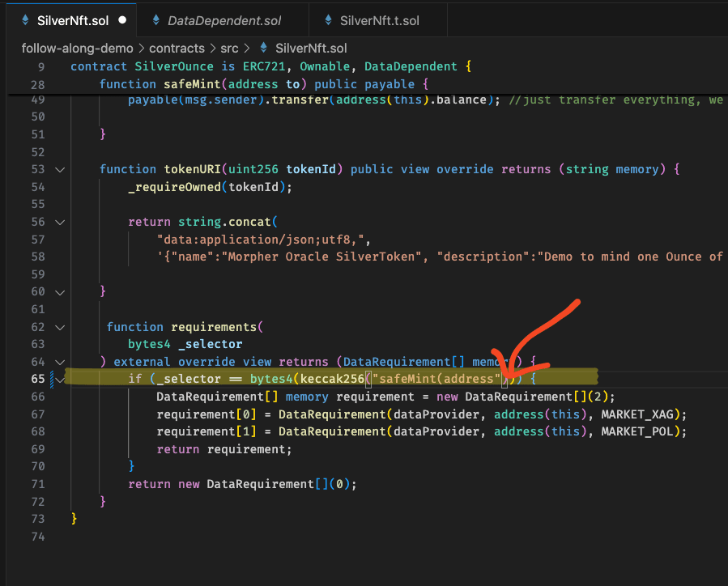Viewport: 728px width, 586px height.
Task: Click 'DataRequirement[](0)' on line 71
Action: pyautogui.click(x=278, y=484)
